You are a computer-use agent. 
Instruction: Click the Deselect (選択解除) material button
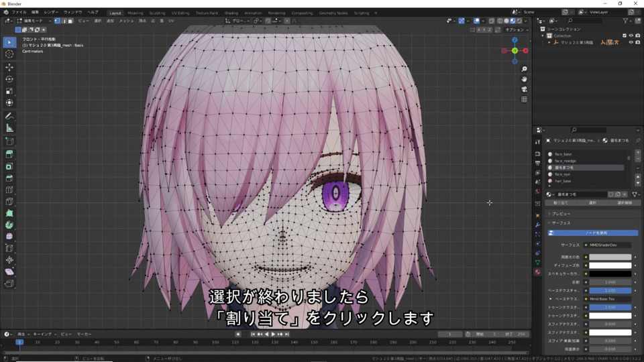pos(625,202)
